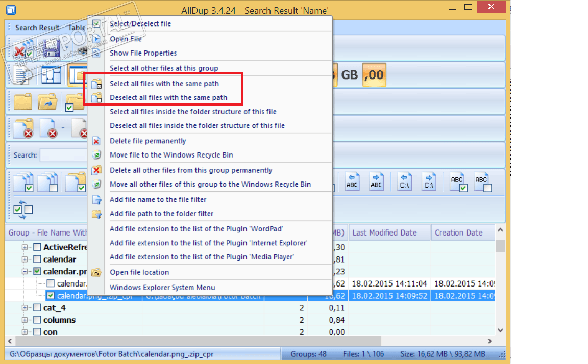This screenshot has height=364, width=588.
Task: Check the calendar group checkbox
Action: 37,259
